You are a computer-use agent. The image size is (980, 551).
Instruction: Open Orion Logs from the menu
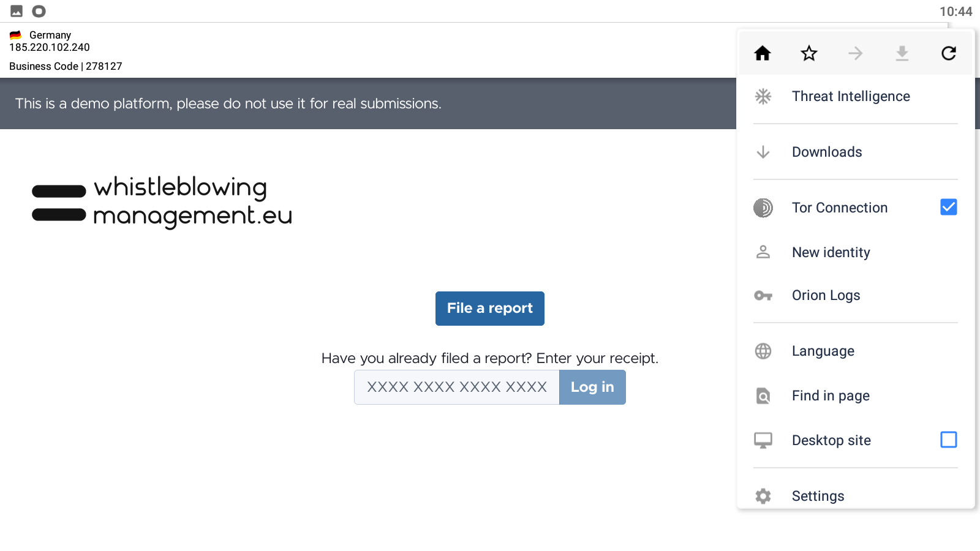click(856, 296)
